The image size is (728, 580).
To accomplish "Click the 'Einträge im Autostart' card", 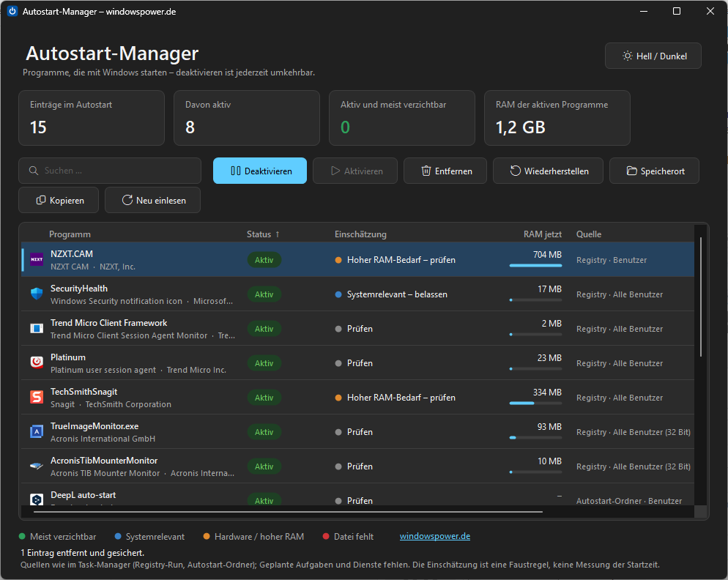I will point(92,118).
